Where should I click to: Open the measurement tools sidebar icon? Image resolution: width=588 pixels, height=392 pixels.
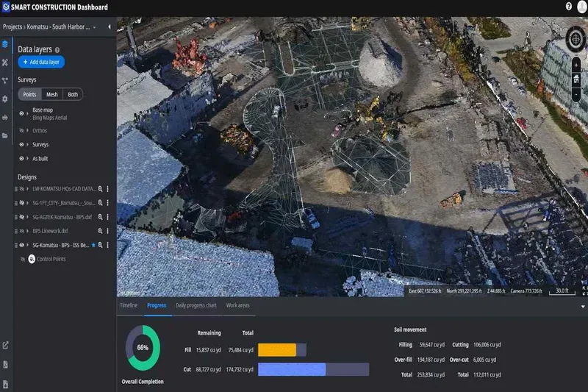[x=5, y=63]
